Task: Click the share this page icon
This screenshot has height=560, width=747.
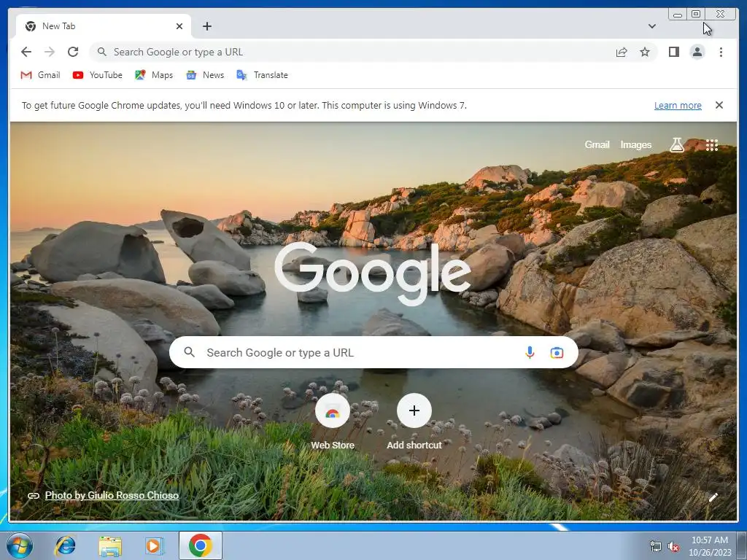Action: click(x=622, y=52)
